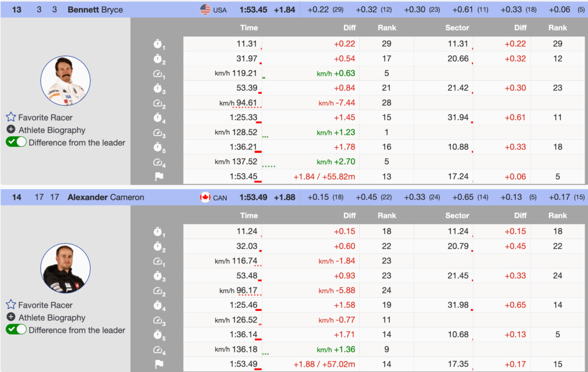This screenshot has width=588, height=372.
Task: Click first stopwatch icon in Alexander's table
Action: point(159,232)
